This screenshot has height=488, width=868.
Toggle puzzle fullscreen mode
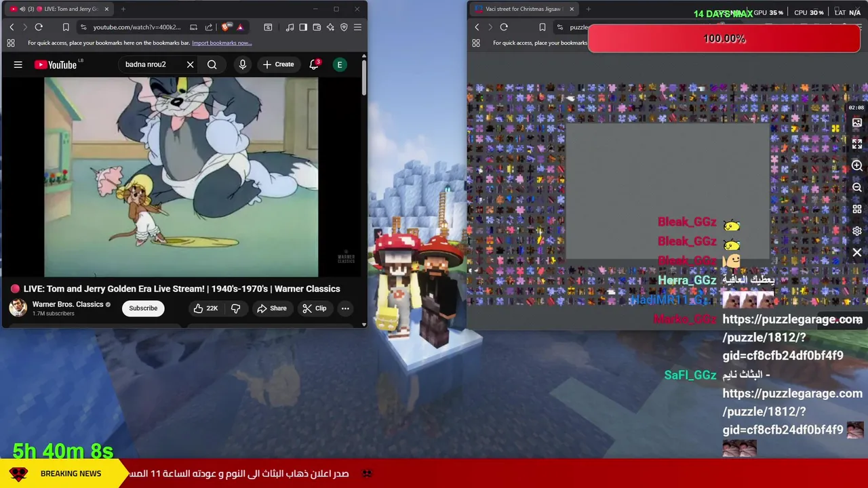(x=857, y=144)
